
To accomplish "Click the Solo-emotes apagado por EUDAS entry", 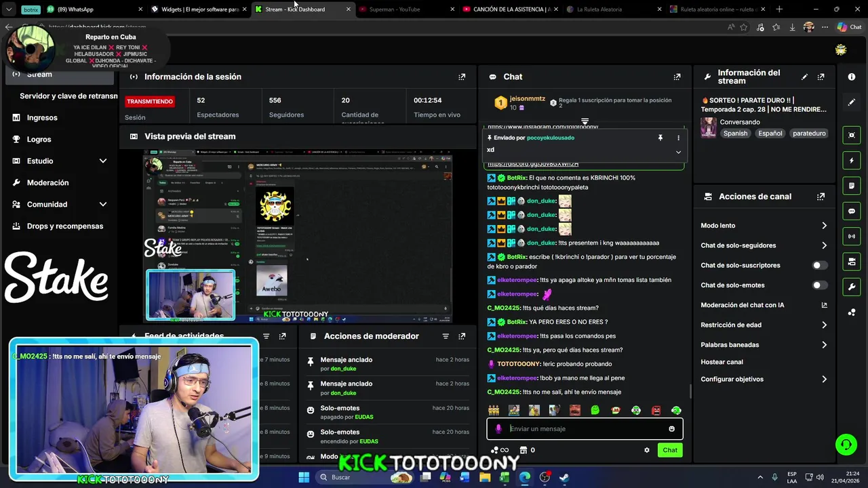I will coord(387,413).
